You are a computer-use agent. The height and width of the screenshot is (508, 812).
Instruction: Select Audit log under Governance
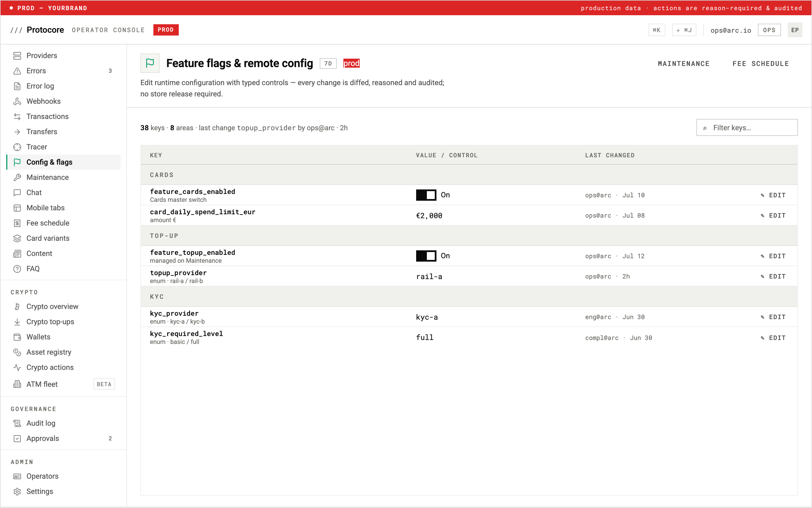coord(63,423)
